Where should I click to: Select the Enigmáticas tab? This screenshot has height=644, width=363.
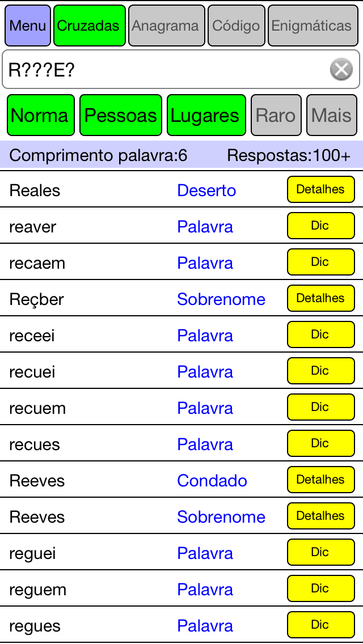pyautogui.click(x=313, y=26)
